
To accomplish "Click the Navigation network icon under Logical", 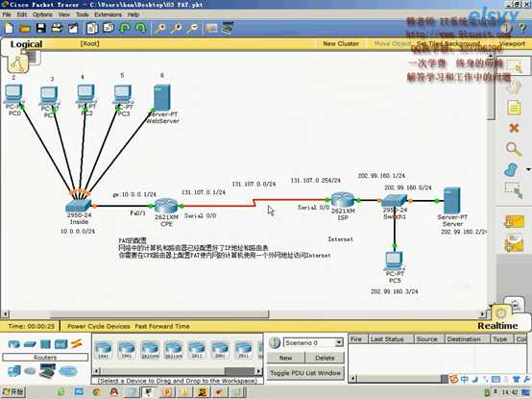I will point(17,62).
